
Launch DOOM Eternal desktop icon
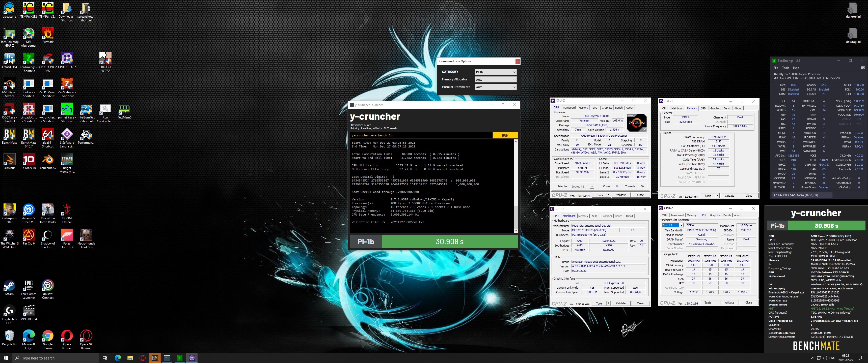point(67,214)
